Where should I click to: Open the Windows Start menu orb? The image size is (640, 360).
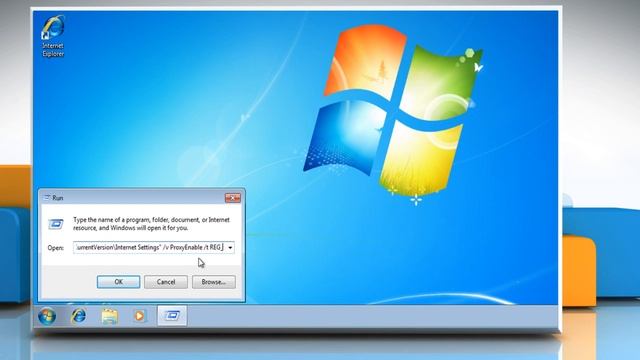coord(47,316)
